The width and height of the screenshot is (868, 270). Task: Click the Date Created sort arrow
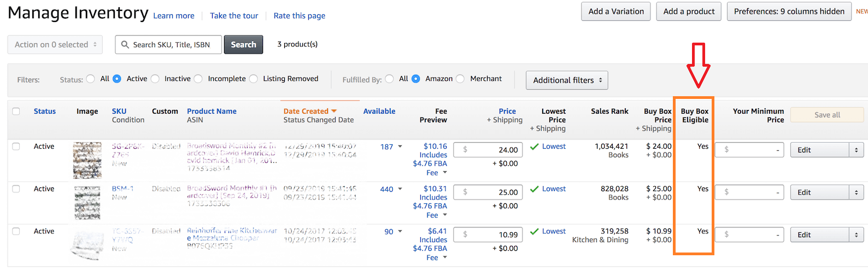point(334,111)
